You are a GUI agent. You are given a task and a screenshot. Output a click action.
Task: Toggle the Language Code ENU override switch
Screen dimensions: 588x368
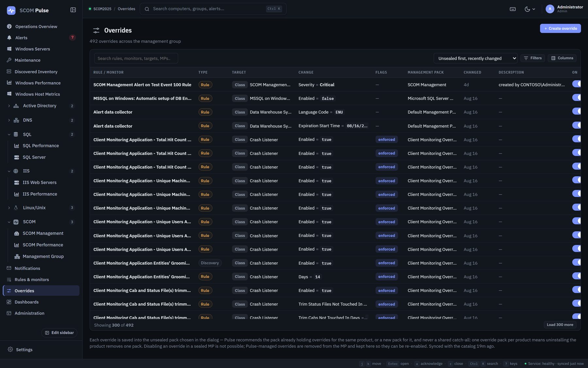[x=577, y=112]
